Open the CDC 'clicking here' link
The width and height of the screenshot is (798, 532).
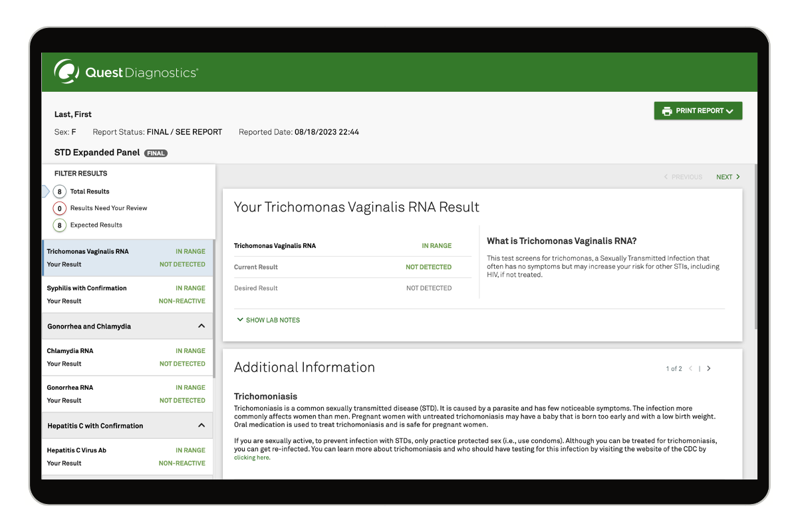click(251, 457)
